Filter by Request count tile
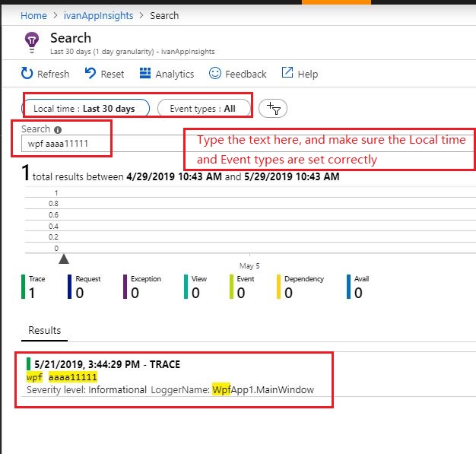Viewport: 476px width, 454px height. pyautogui.click(x=84, y=287)
